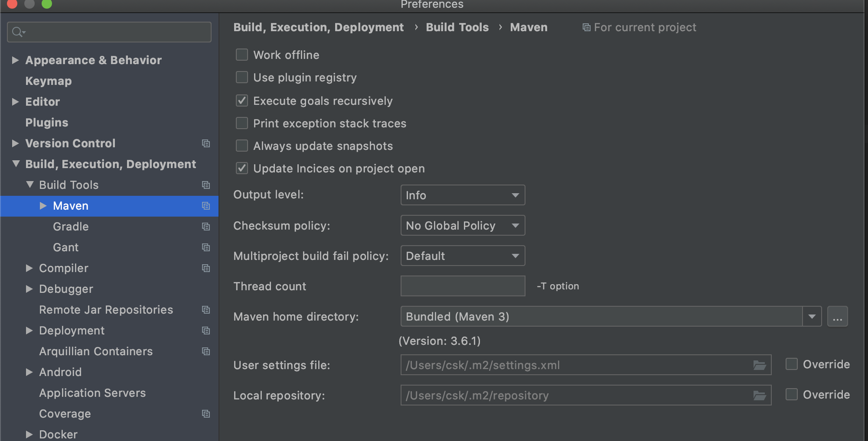Click the green maximize window button

tap(46, 3)
